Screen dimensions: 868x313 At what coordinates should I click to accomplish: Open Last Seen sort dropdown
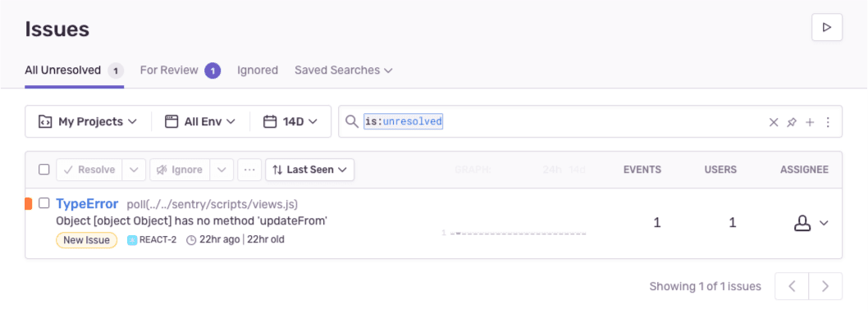[x=310, y=170]
